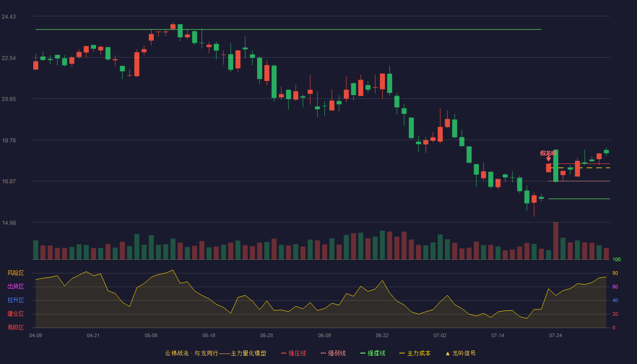Select the 低吸区 zone label

[15, 327]
